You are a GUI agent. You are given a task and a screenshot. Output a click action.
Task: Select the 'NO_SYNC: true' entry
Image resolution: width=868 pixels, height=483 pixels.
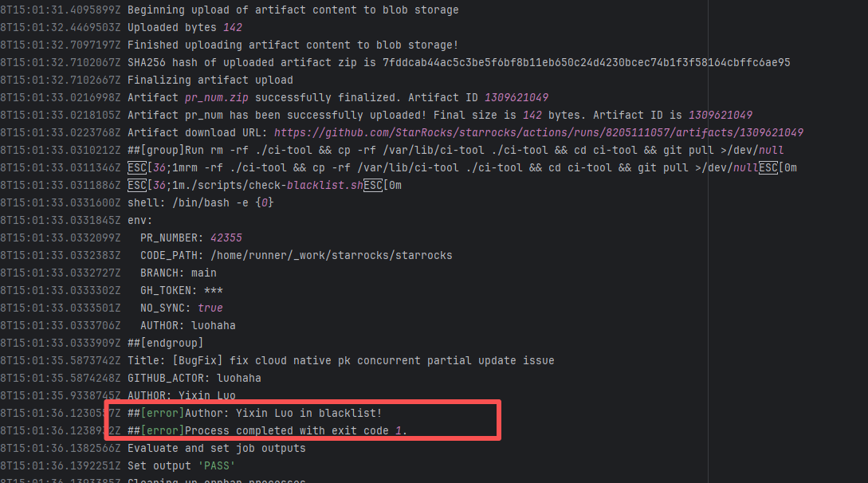(x=181, y=308)
